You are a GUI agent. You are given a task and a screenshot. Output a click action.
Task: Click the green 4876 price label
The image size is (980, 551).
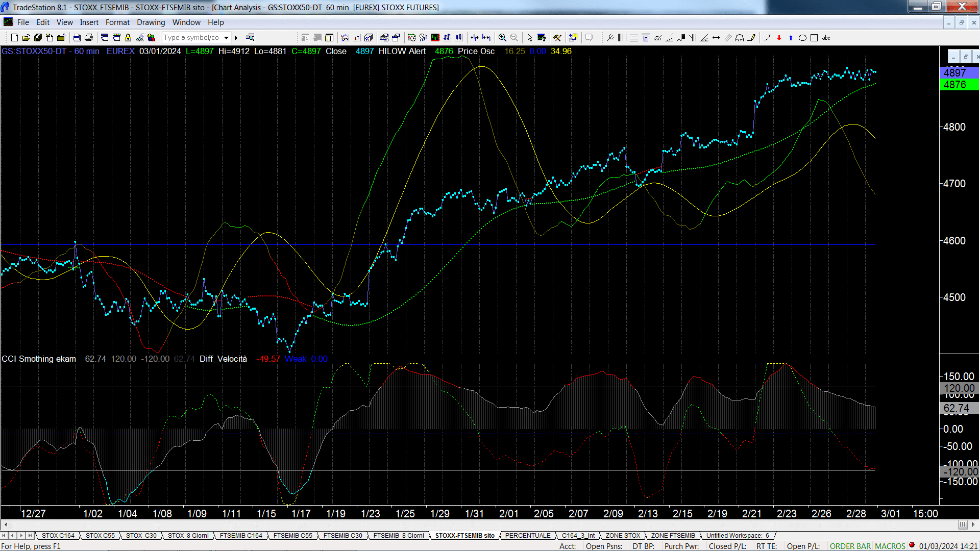(959, 85)
